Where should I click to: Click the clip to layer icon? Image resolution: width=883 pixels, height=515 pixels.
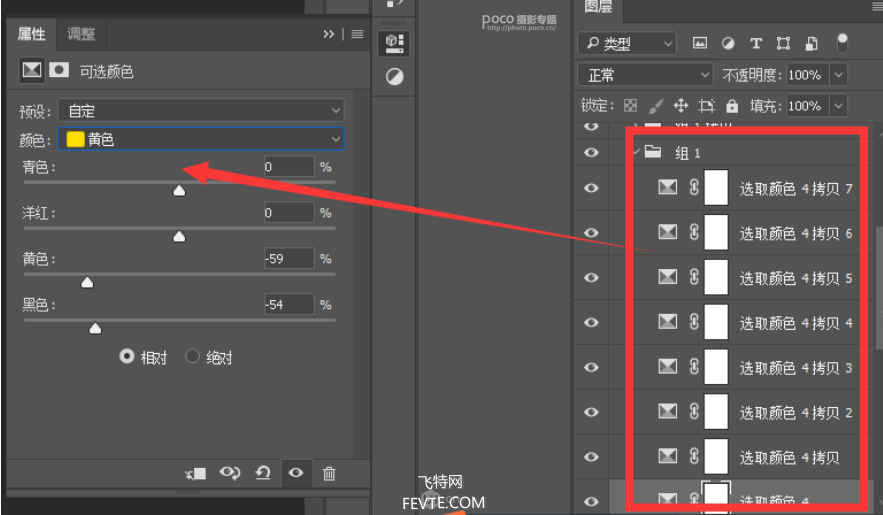tap(196, 473)
